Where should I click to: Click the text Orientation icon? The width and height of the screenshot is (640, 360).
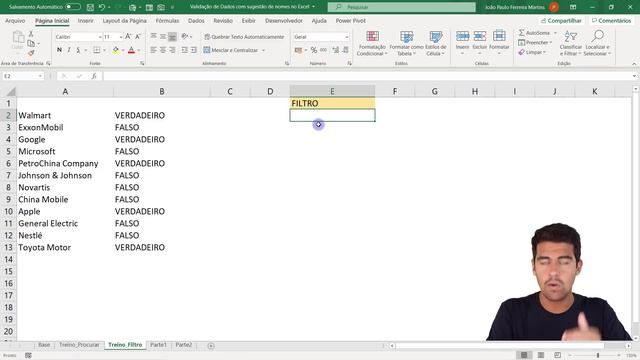tap(185, 37)
